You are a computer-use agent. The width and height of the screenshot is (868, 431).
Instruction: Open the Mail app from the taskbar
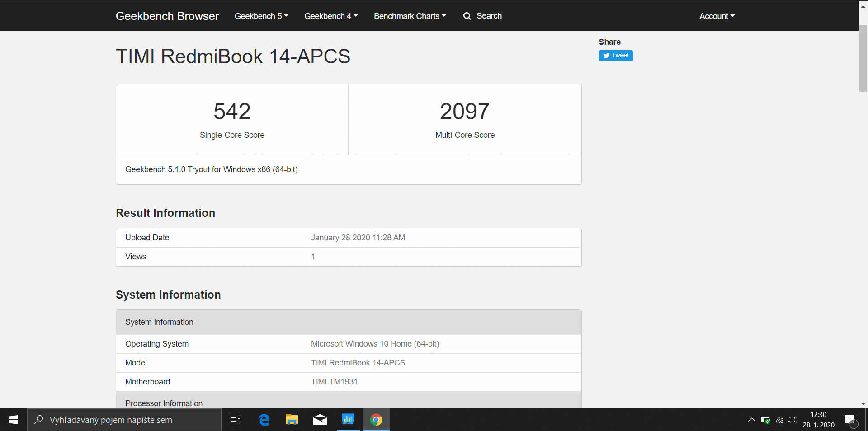[x=320, y=420]
